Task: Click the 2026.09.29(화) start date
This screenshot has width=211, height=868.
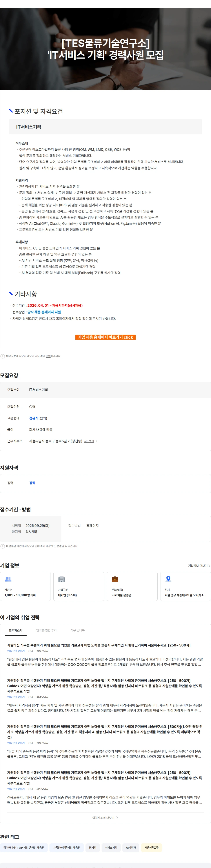Action: pos(37,526)
